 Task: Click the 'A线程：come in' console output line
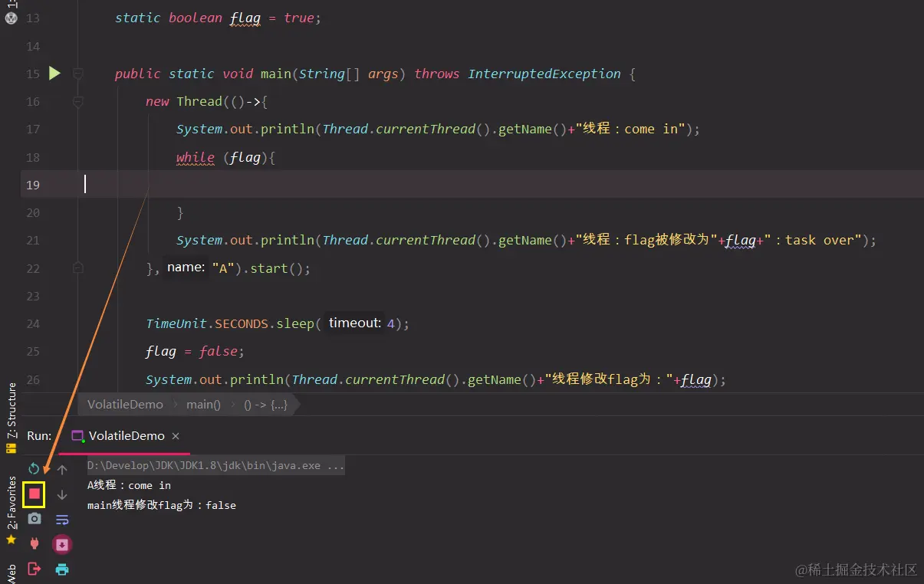pyautogui.click(x=129, y=485)
